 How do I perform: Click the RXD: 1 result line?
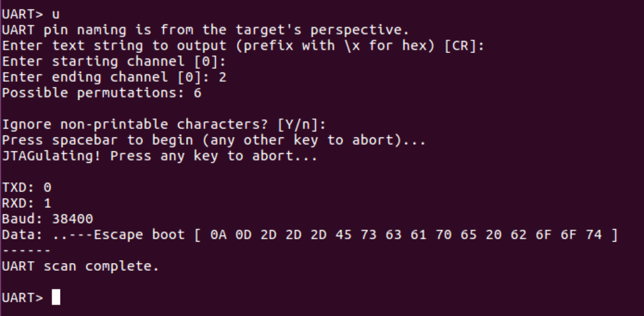pos(26,203)
